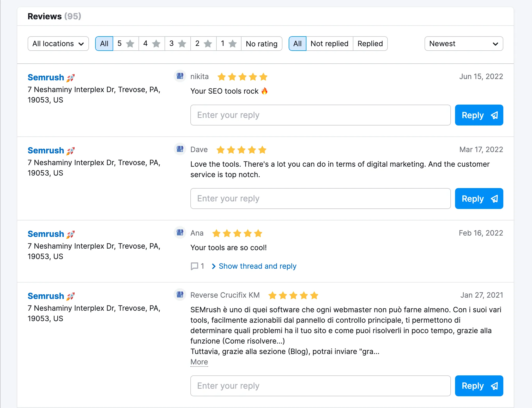The width and height of the screenshot is (532, 408).
Task: Click reviewer name Ana
Action: click(197, 233)
